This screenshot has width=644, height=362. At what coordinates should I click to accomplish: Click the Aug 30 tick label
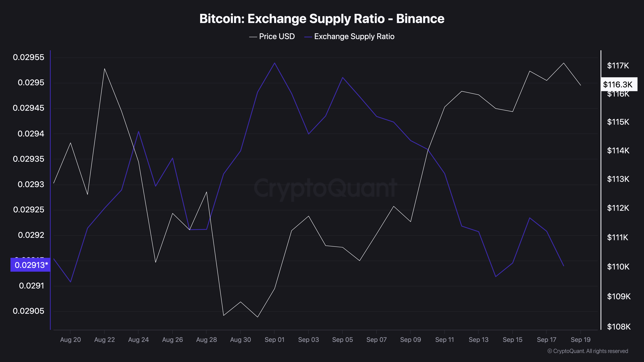coord(241,340)
